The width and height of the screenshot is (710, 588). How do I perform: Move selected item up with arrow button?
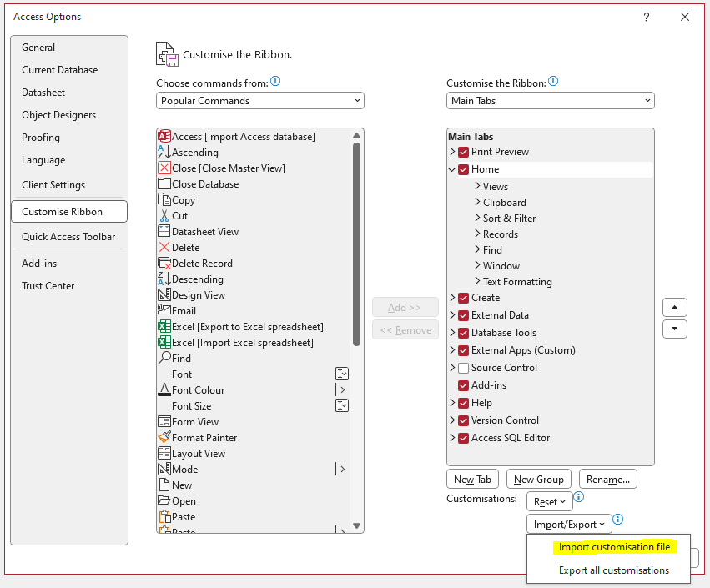pyautogui.click(x=675, y=308)
